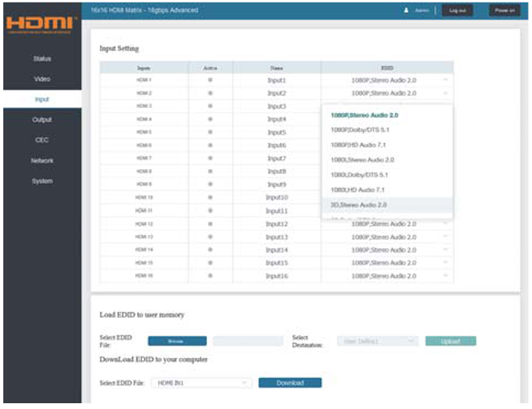Click the active indicator for HDMI 16
532x409 pixels.
[210, 275]
